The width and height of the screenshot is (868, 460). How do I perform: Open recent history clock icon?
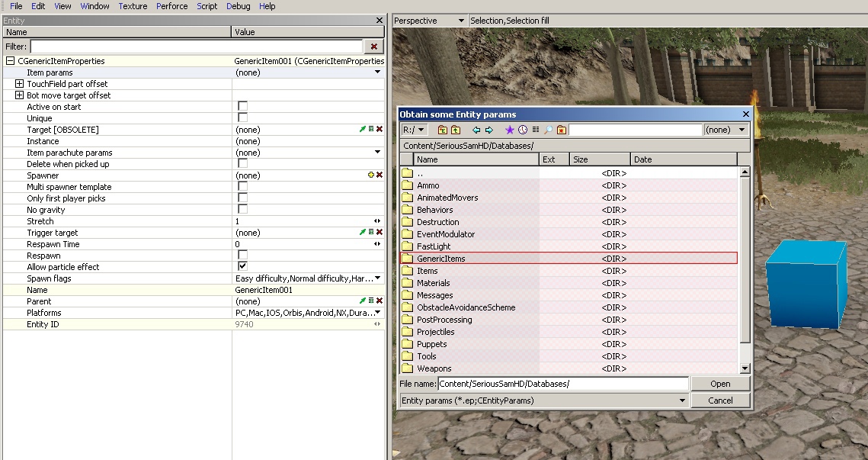(x=523, y=130)
